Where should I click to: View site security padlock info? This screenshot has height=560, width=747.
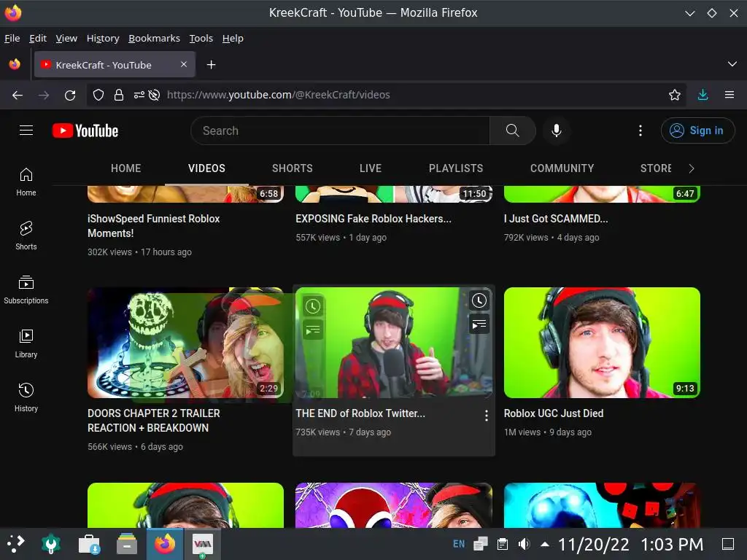pyautogui.click(x=119, y=96)
